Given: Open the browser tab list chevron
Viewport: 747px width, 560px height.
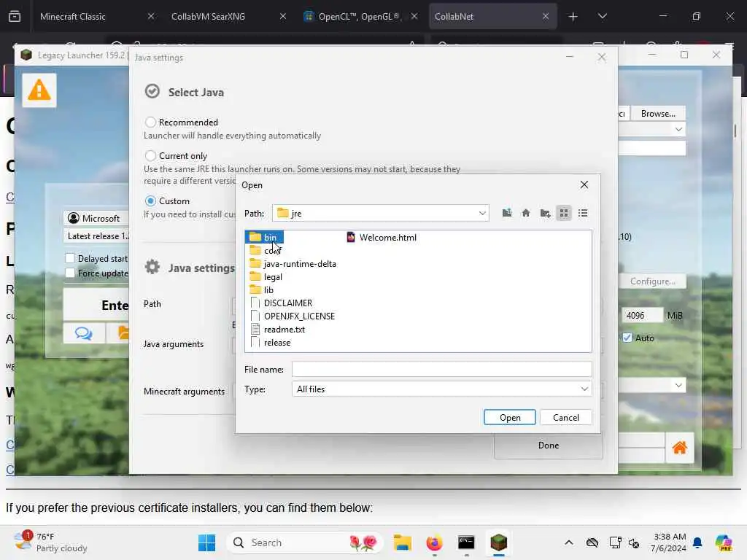Looking at the screenshot, I should pyautogui.click(x=602, y=16).
